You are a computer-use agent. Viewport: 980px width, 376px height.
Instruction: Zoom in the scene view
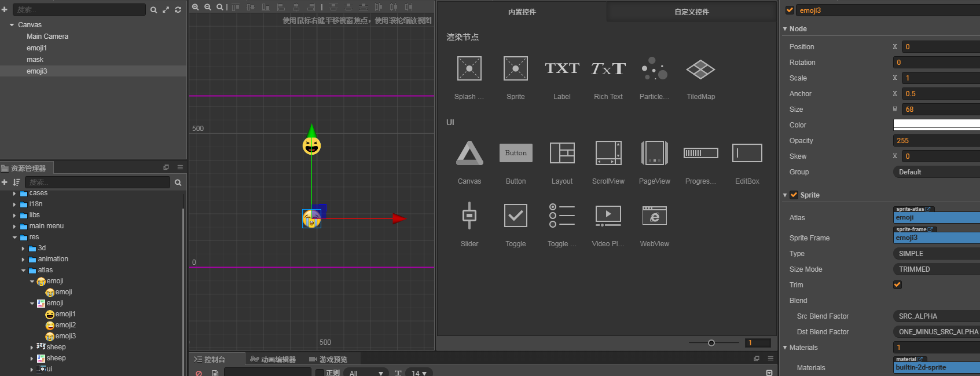pyautogui.click(x=196, y=7)
